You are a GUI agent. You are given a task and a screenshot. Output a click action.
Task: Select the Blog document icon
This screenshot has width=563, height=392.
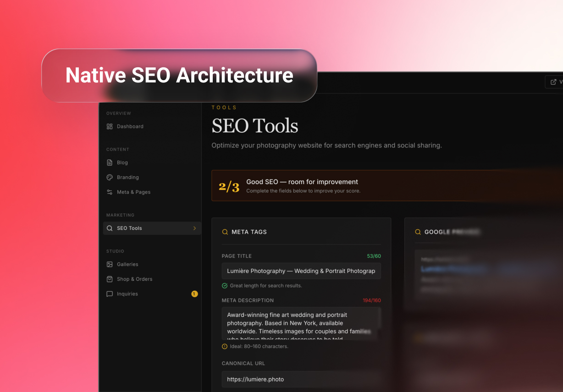110,163
